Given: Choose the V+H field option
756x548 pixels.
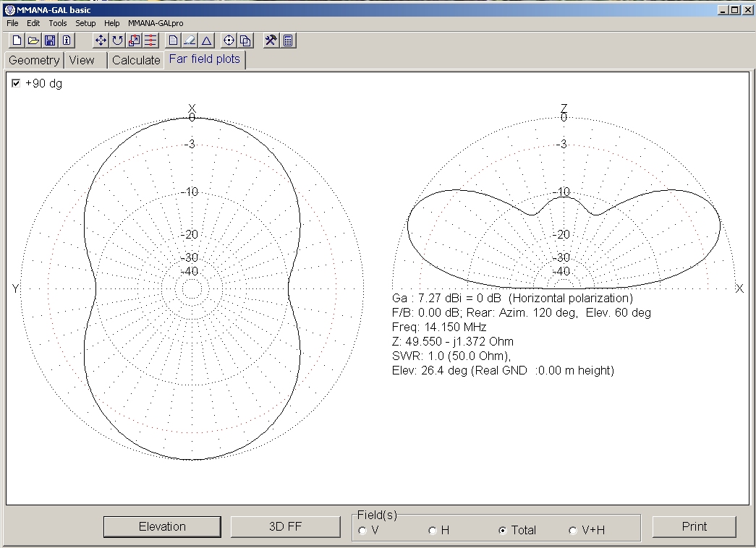Looking at the screenshot, I should tap(573, 531).
